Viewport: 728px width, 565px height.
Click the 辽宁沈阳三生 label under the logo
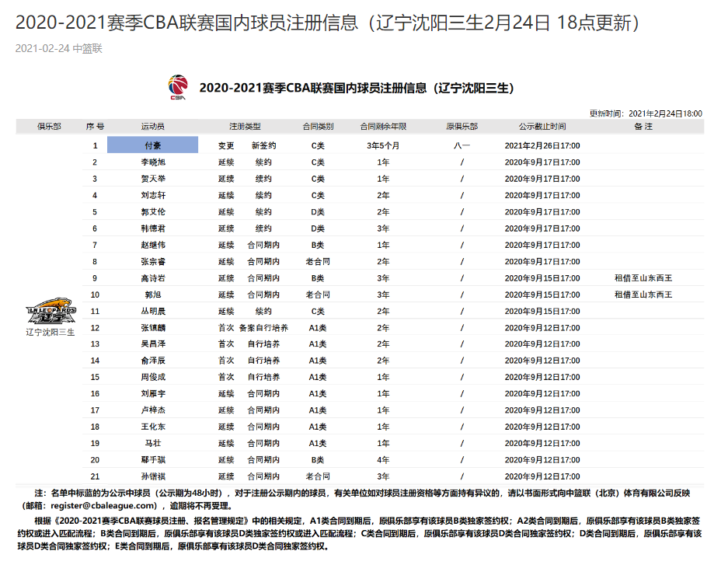pos(51,333)
